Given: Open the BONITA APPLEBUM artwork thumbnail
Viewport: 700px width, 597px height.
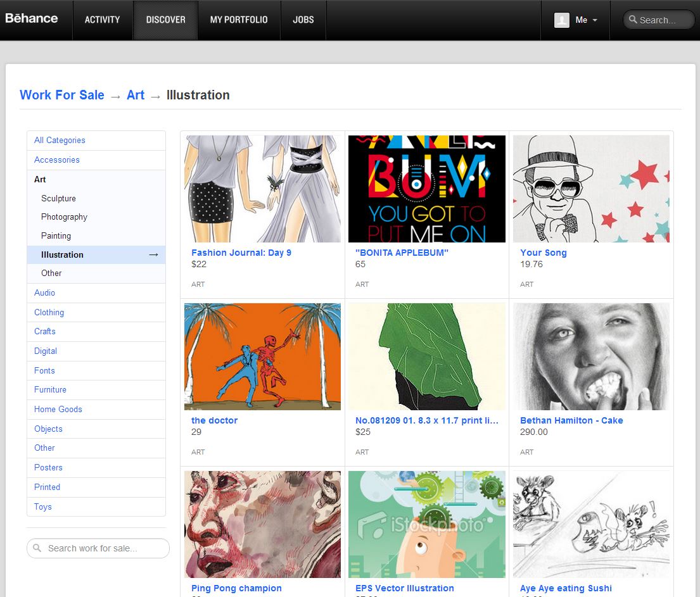Looking at the screenshot, I should pos(427,189).
